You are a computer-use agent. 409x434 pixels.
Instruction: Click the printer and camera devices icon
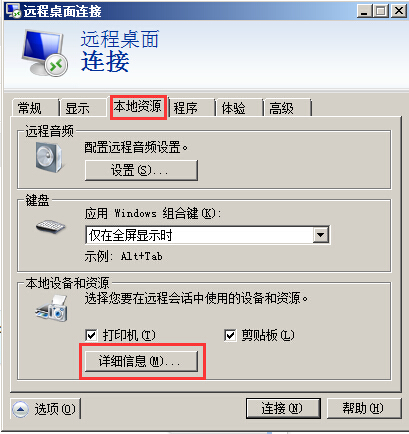point(52,309)
